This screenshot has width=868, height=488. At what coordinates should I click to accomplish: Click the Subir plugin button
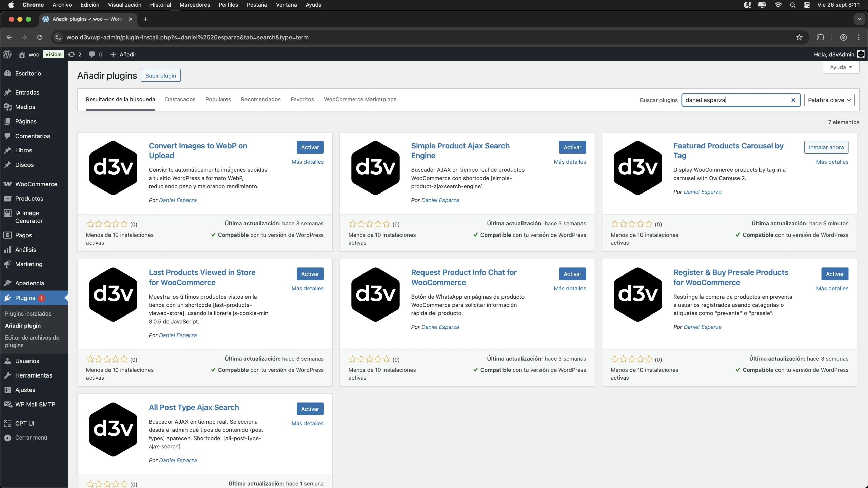coord(161,76)
